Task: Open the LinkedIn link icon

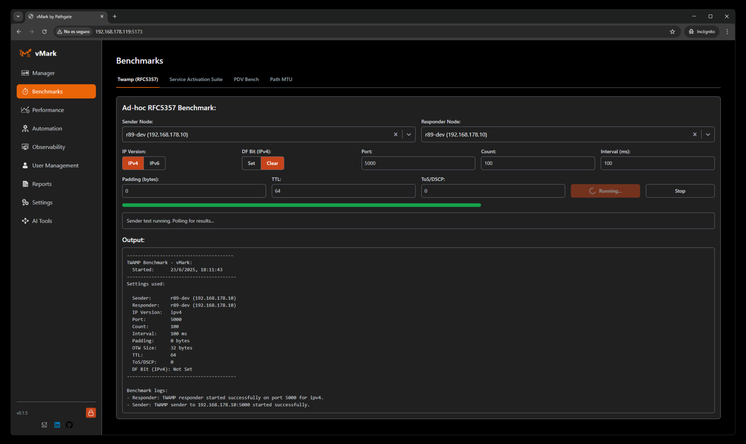Action: pyautogui.click(x=57, y=425)
